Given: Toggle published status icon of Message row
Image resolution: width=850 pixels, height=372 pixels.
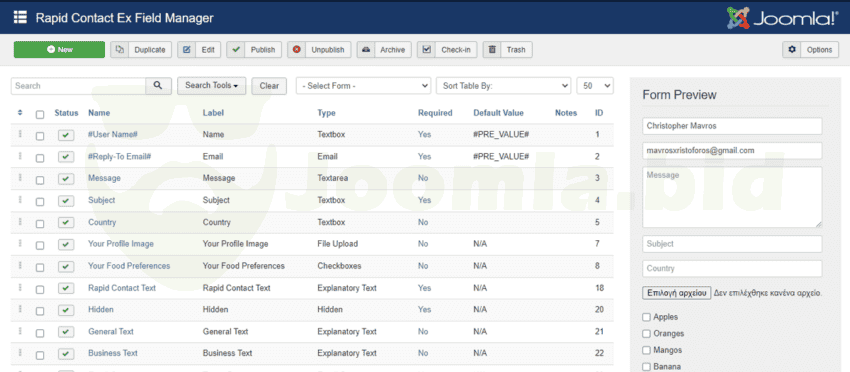Looking at the screenshot, I should [x=66, y=179].
